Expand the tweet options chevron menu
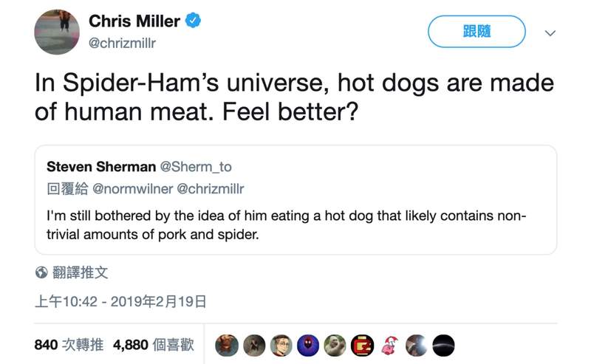The height and width of the screenshot is (364, 591). click(x=549, y=32)
